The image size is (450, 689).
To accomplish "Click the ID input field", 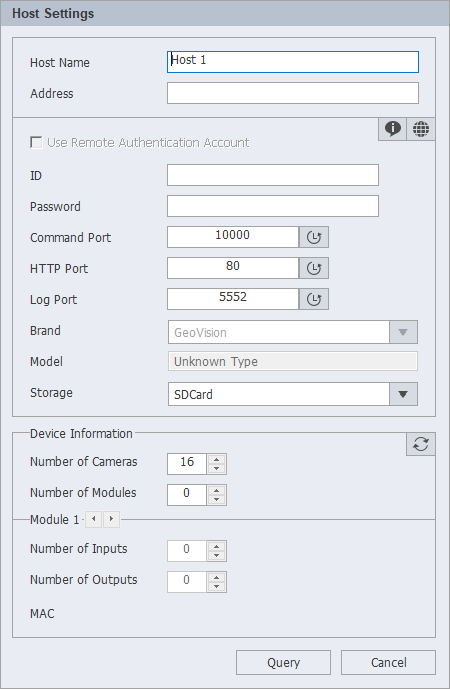I will [273, 175].
